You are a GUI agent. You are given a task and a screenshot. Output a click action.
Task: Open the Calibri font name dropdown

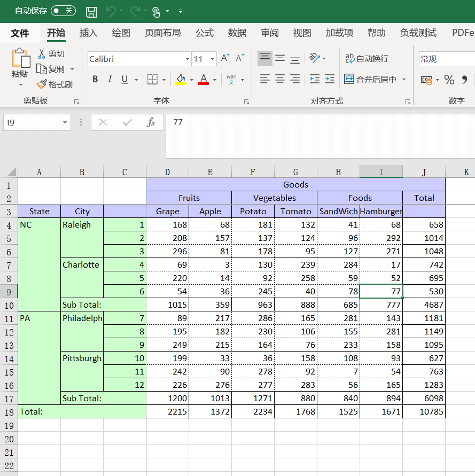click(188, 59)
